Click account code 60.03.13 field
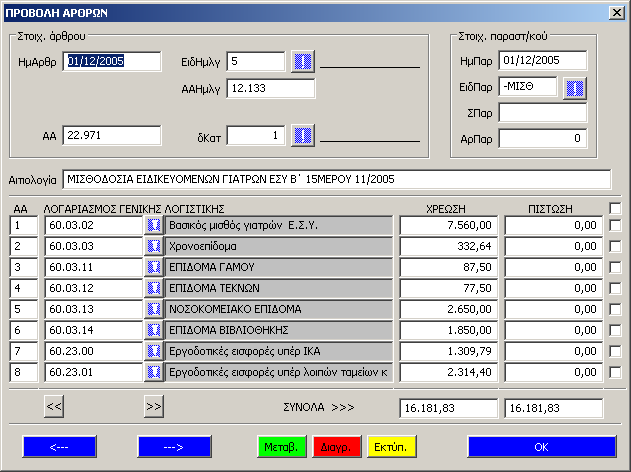631x472 pixels. click(94, 309)
